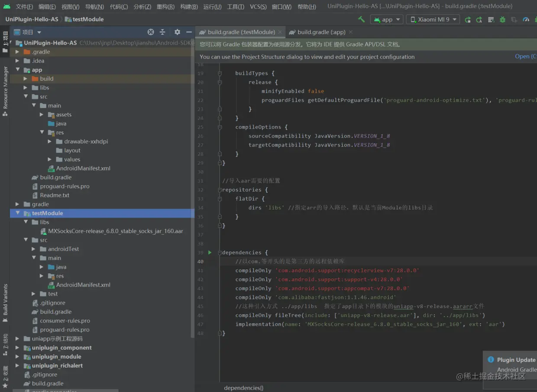The width and height of the screenshot is (537, 392).
Task: Click the fold marker at line 19 buildTypes
Action: (220, 73)
